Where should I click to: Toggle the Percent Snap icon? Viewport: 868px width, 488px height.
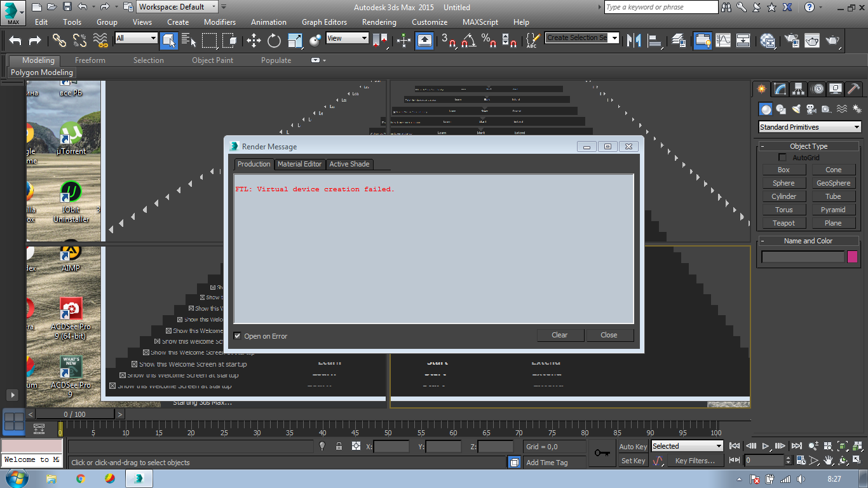click(489, 40)
